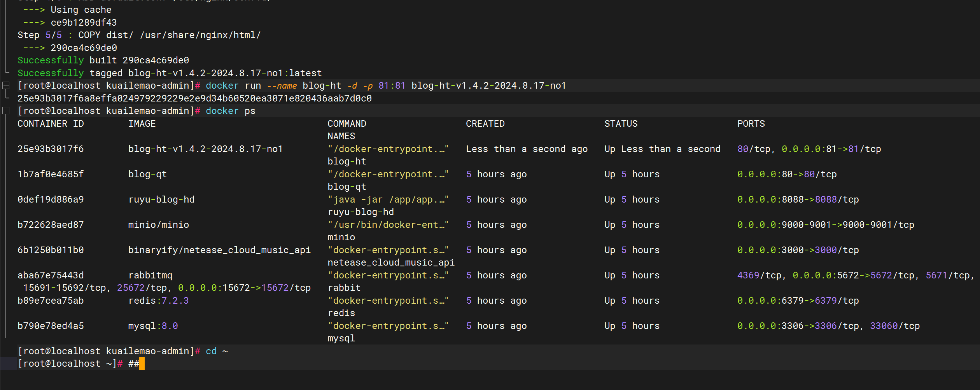Place cursor at the active prompt "##"
The width and height of the screenshot is (980, 390).
pos(134,364)
